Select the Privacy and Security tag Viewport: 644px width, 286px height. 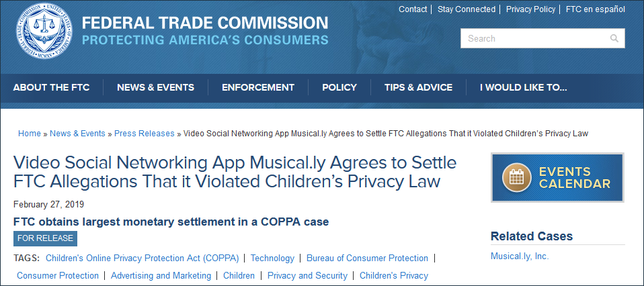[307, 275]
